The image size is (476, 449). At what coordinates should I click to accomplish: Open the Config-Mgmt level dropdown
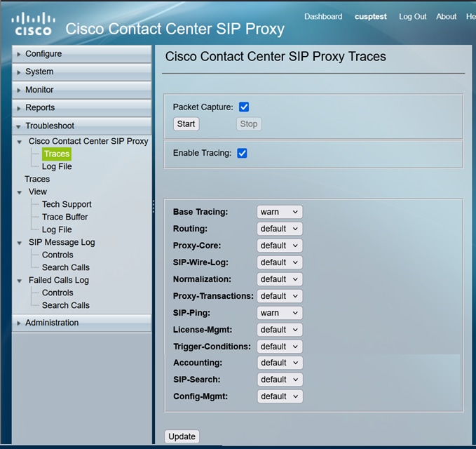tap(280, 396)
